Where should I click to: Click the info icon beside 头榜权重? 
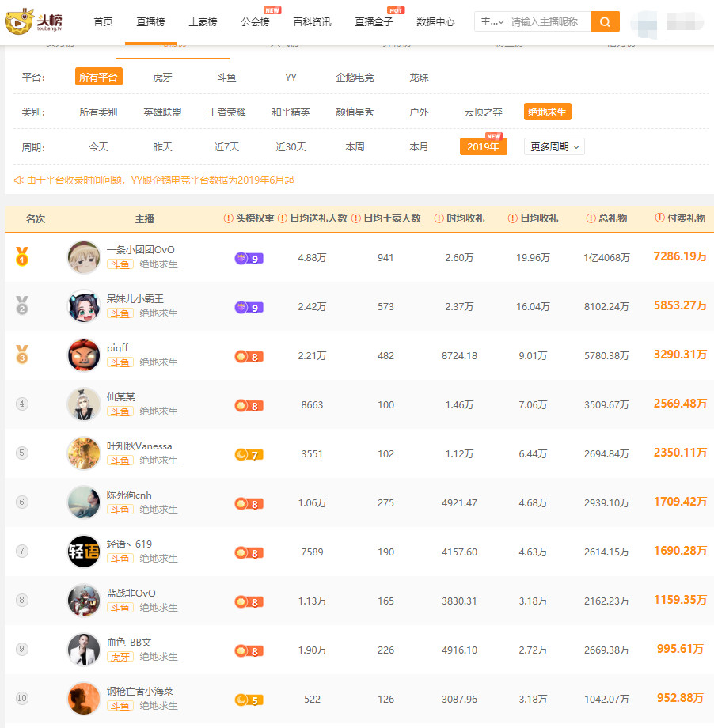(x=228, y=218)
